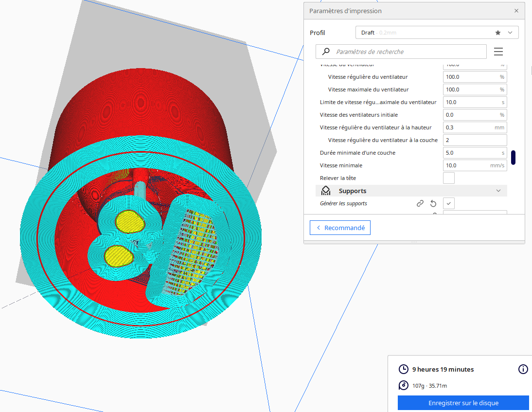Open print info details icon
The height and width of the screenshot is (412, 532).
pyautogui.click(x=523, y=369)
